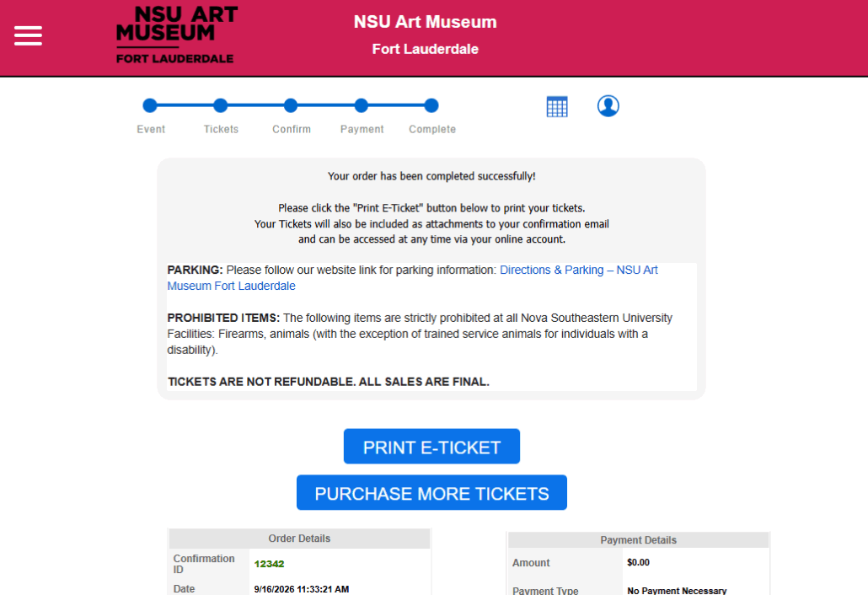Click the Payment Details header
868x595 pixels.
pos(638,540)
